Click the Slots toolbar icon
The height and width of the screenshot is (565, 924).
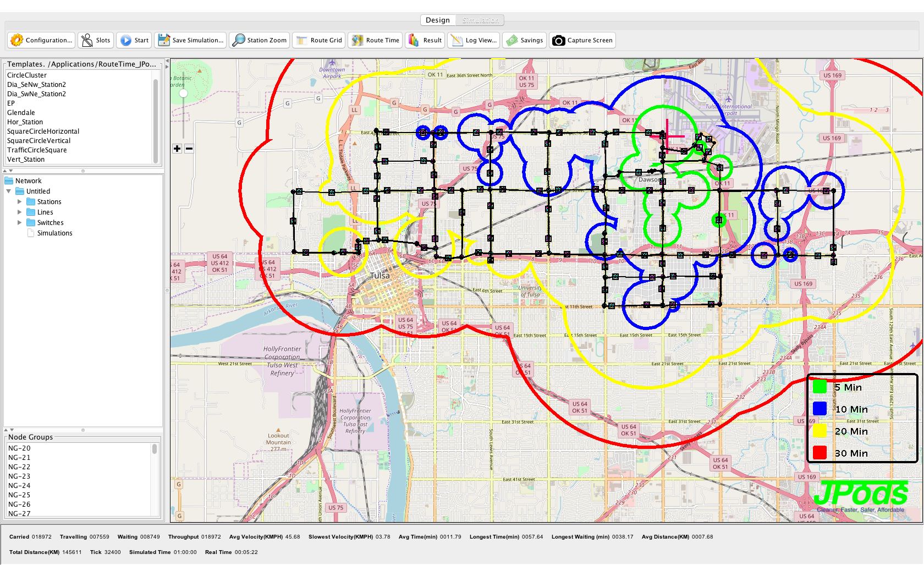tap(87, 40)
